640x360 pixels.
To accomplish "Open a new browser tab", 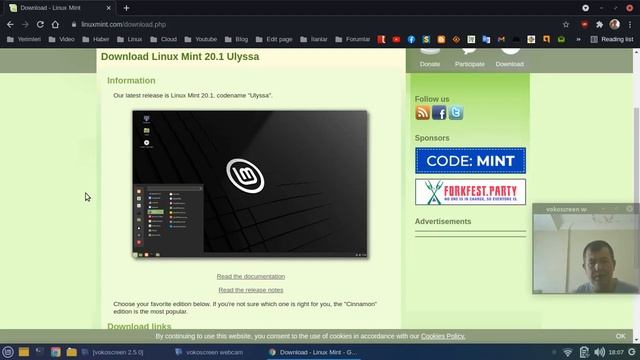I will 127,8.
